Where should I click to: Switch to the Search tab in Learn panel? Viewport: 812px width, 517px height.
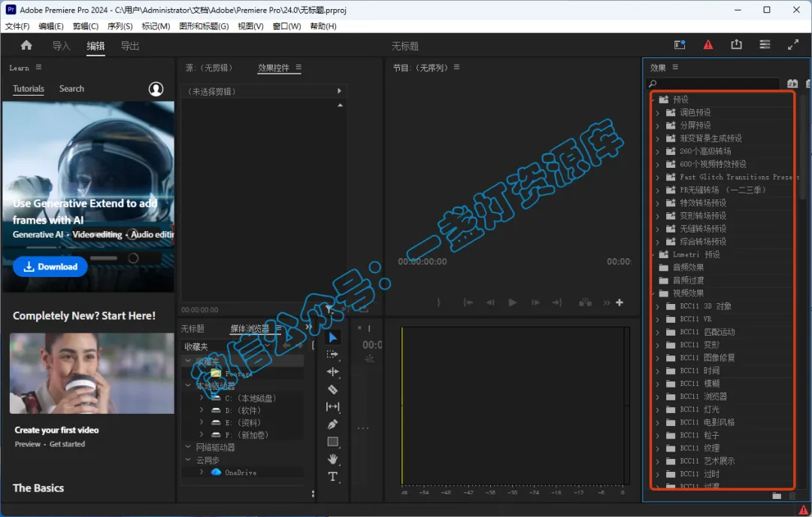(x=71, y=89)
